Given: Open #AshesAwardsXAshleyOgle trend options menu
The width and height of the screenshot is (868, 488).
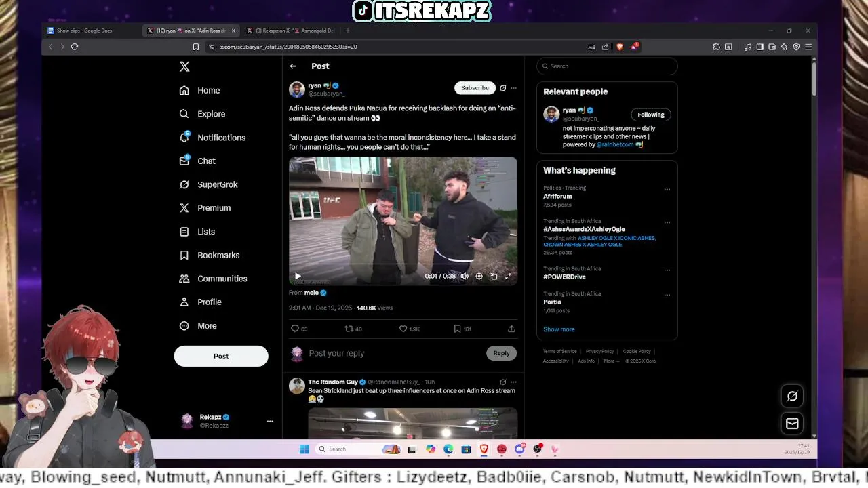Looking at the screenshot, I should click(667, 222).
